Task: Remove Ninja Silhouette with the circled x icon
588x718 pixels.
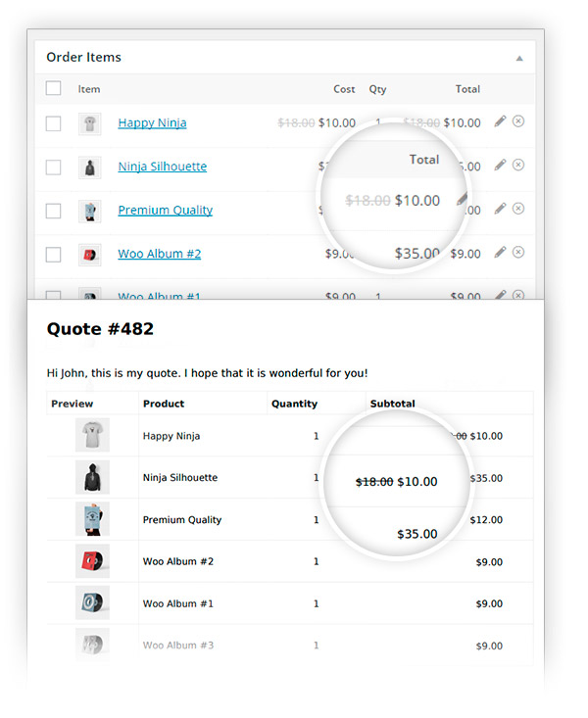Action: 518,165
